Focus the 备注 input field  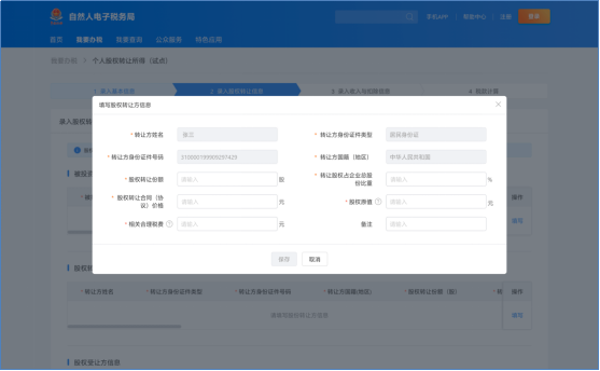pyautogui.click(x=436, y=224)
